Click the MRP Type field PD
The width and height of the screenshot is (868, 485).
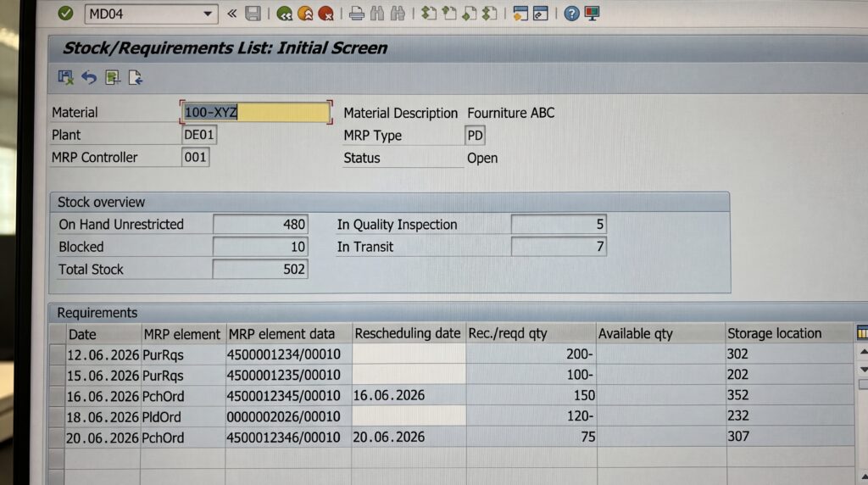coord(475,136)
